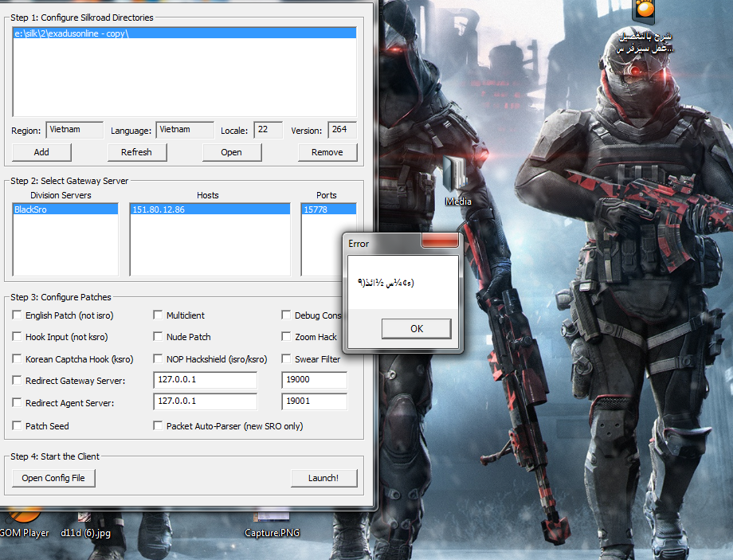This screenshot has width=733, height=560.
Task: Dismiss the Error dialog with OK
Action: click(x=417, y=329)
